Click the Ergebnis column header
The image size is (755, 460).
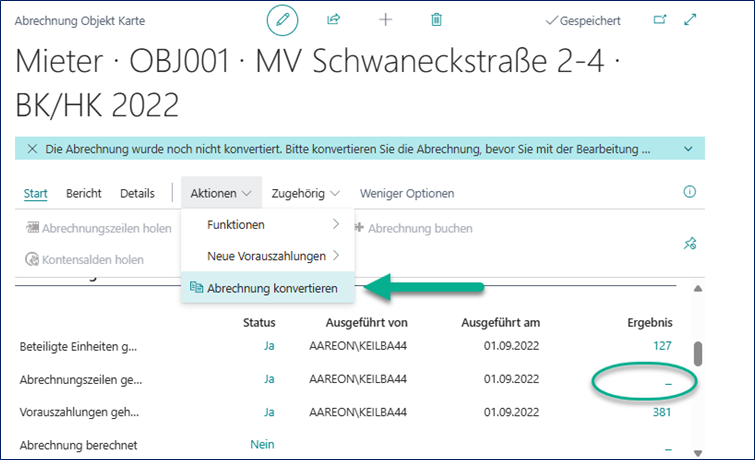tap(650, 322)
